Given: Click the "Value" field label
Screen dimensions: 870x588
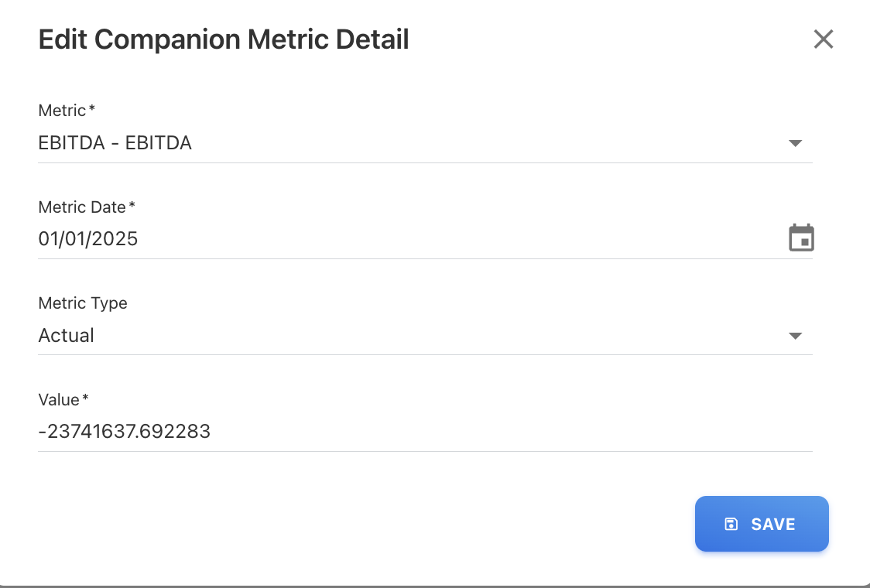Looking at the screenshot, I should point(59,400).
